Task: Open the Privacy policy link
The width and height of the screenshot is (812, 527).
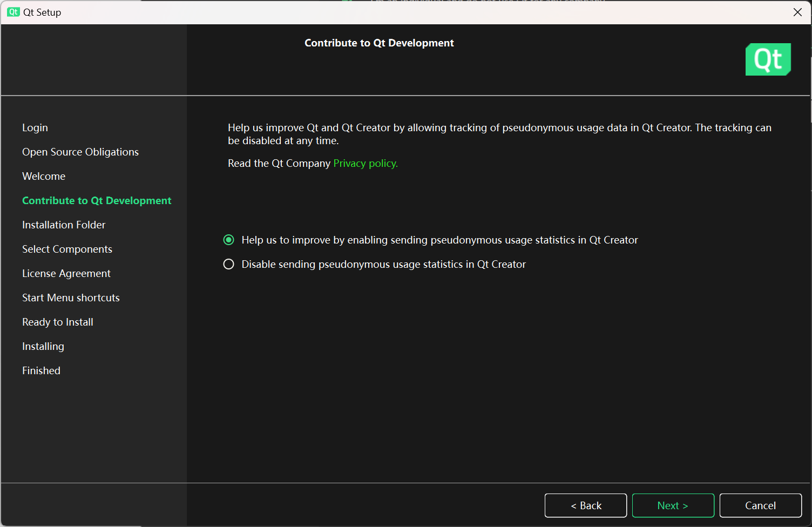Action: pos(366,163)
